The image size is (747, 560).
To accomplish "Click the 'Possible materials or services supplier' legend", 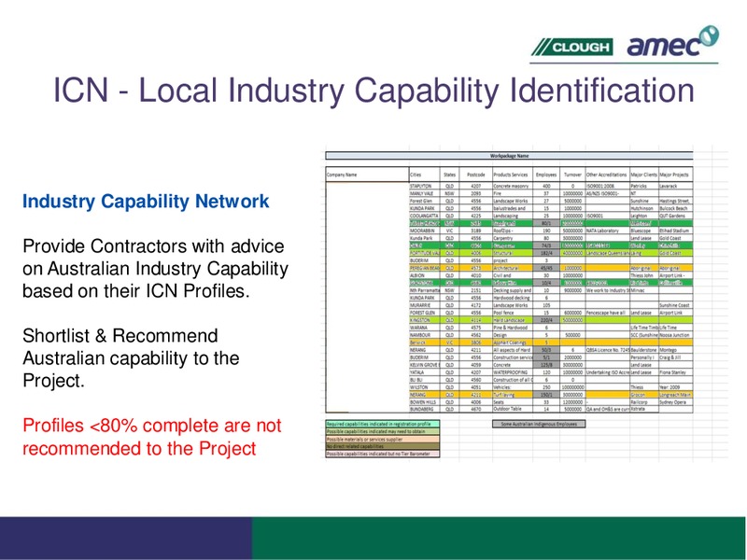I will click(383, 439).
